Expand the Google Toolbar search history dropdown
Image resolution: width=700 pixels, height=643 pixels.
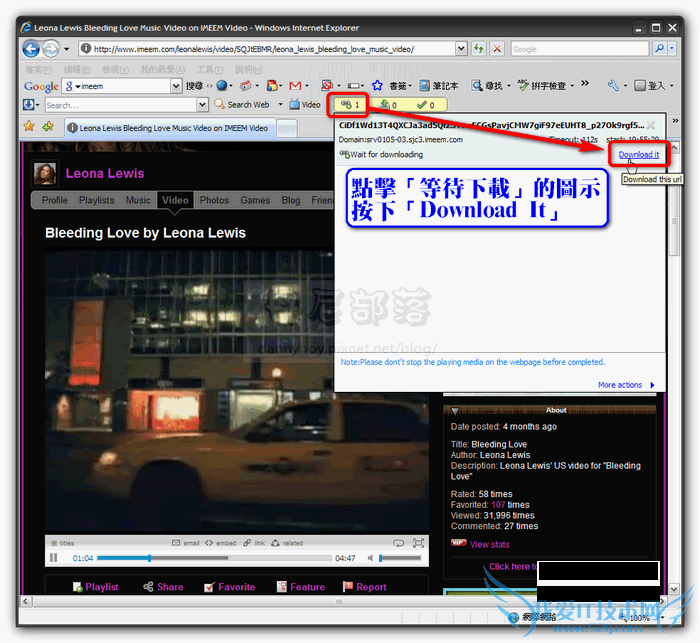(176, 86)
